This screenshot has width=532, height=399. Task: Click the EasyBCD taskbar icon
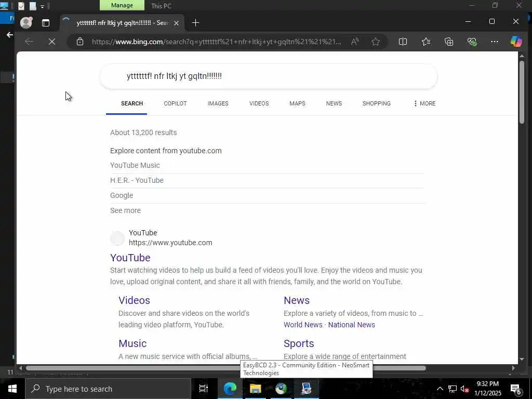tap(307, 389)
